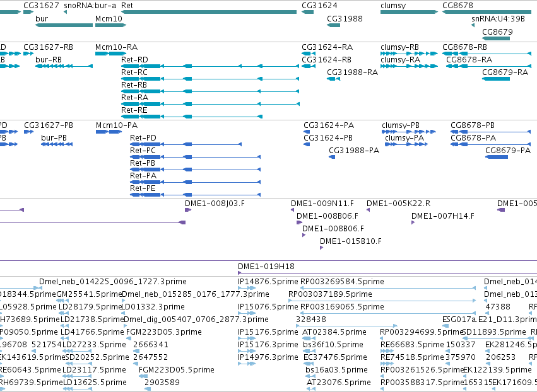Select the bur gene name
Screen dimensions: 537x392
pos(42,18)
